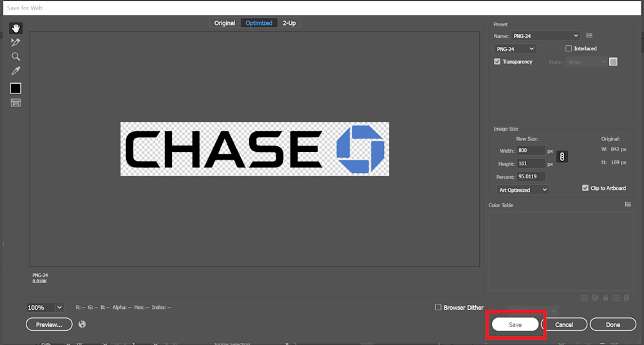Open the optimize preset menu icon
The image size is (644, 345).
pyautogui.click(x=589, y=36)
